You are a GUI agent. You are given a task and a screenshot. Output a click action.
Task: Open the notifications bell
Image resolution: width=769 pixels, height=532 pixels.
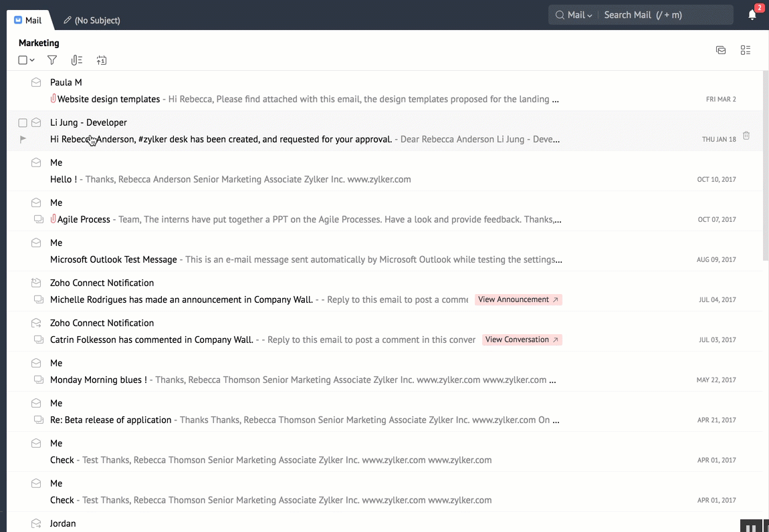[752, 15]
